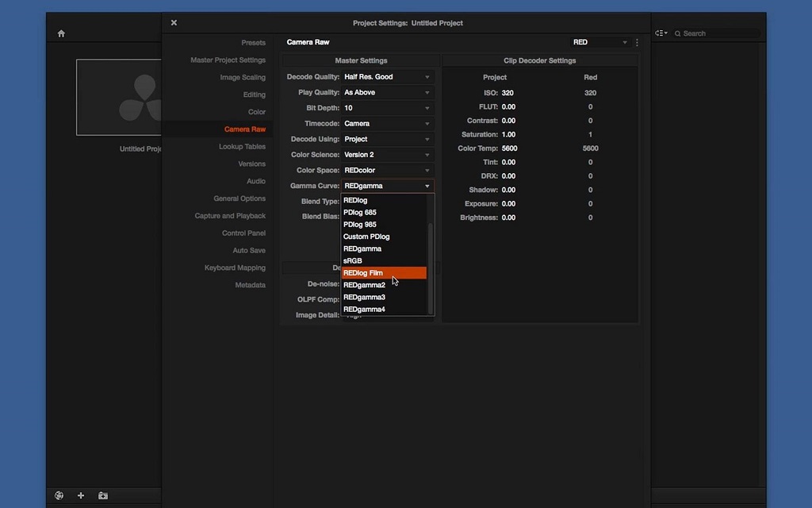The height and width of the screenshot is (508, 812).
Task: Click the Exposure 0.00 value field
Action: [x=508, y=204]
